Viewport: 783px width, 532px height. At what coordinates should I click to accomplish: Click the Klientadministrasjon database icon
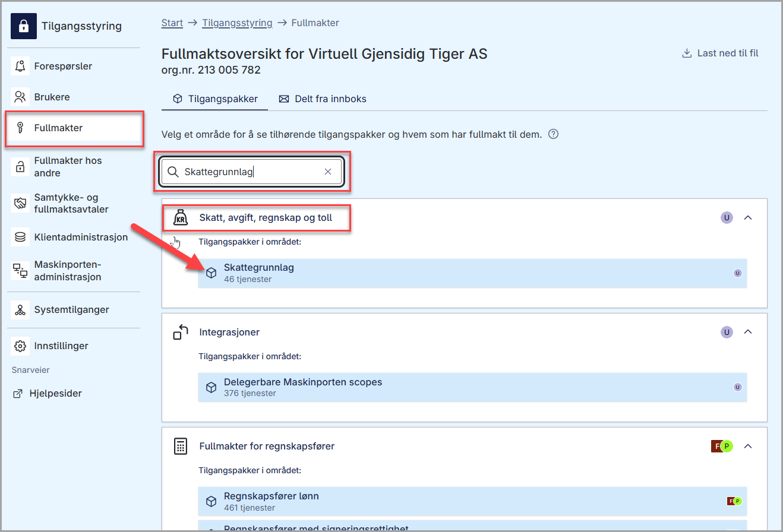(x=20, y=237)
